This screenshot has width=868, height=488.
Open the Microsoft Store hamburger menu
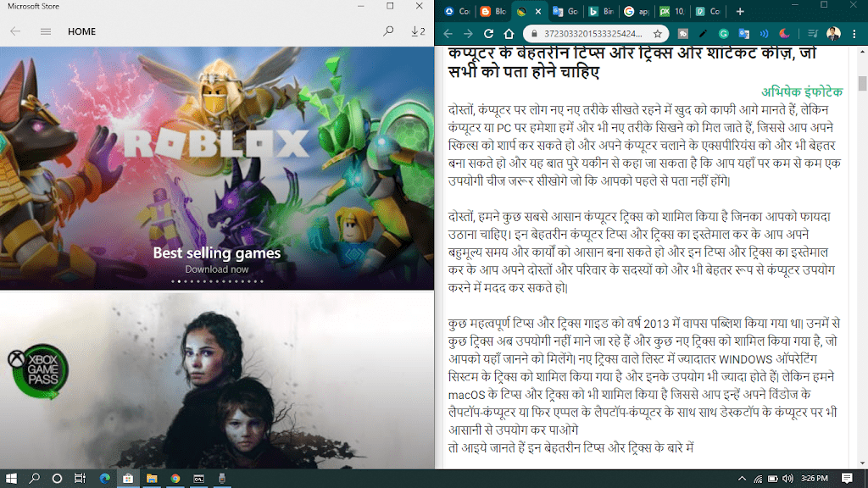click(x=46, y=31)
